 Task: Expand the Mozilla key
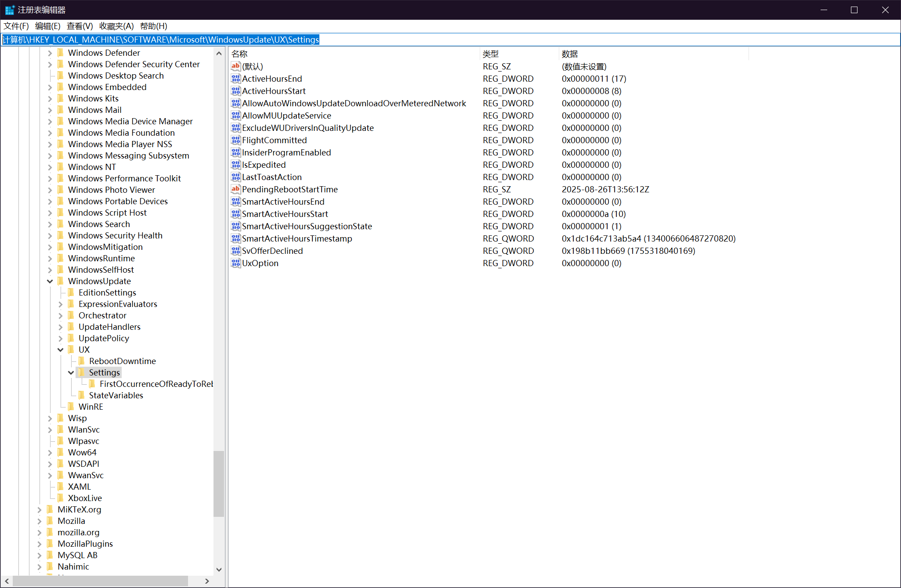pos(39,521)
